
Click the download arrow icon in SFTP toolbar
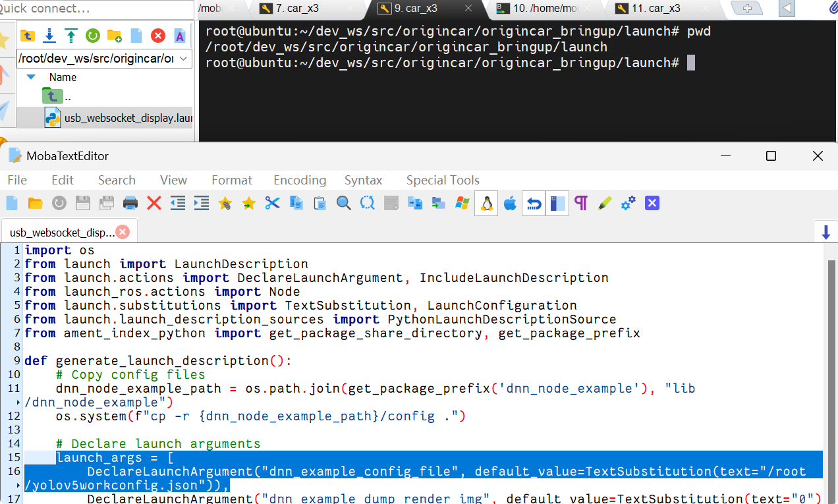coord(49,36)
